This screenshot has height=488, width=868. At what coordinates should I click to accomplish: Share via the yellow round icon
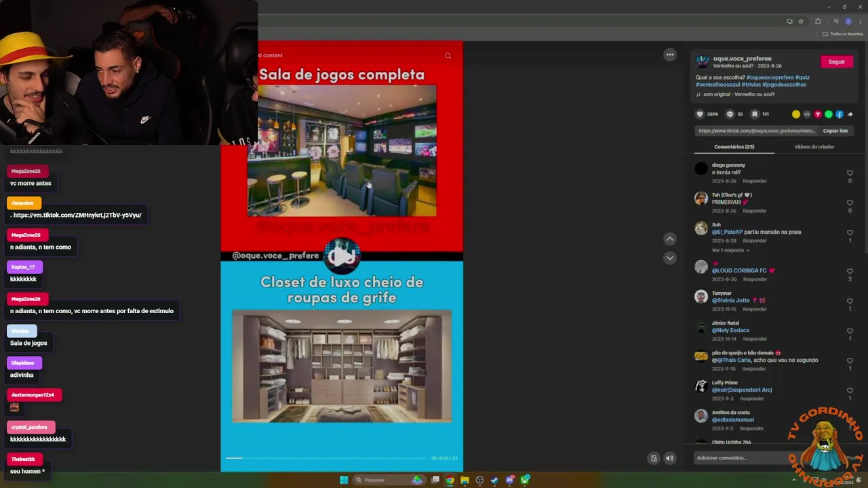(796, 115)
